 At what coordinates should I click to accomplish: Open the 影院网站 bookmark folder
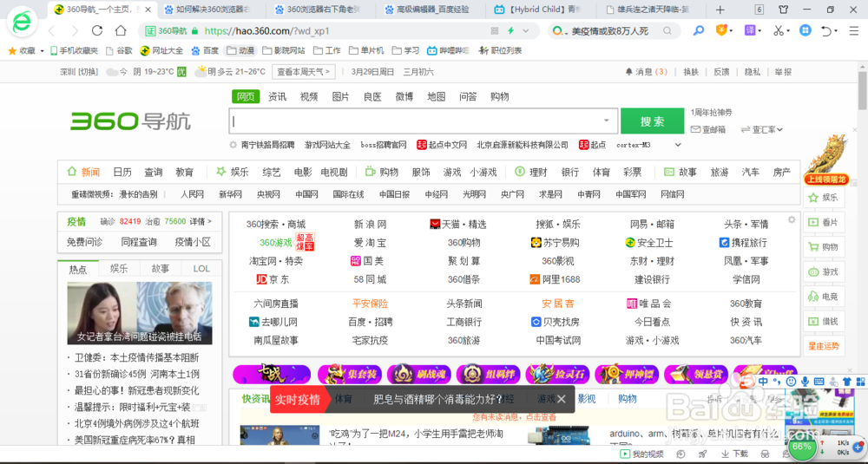click(284, 51)
